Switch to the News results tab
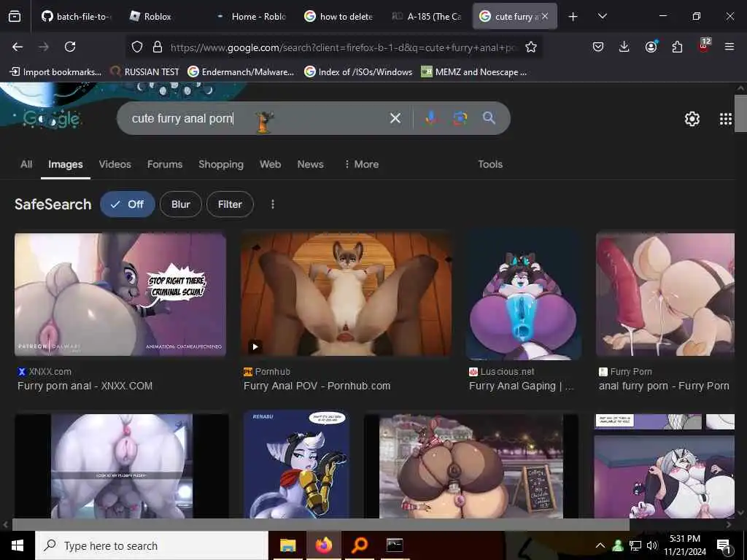Image resolution: width=747 pixels, height=560 pixels. 310,164
